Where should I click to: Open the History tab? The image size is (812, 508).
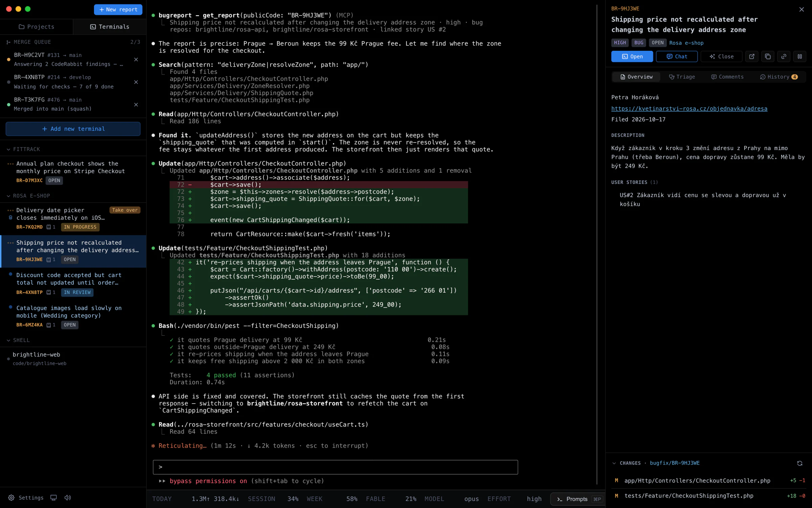tap(779, 77)
